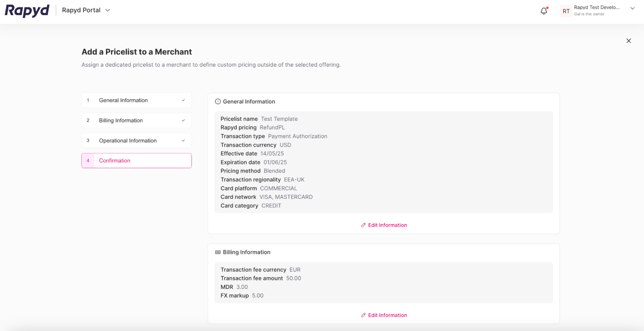Click the Add a Pricelist to a Merchant heading
Screen dimensions: 644x331
(x=137, y=52)
